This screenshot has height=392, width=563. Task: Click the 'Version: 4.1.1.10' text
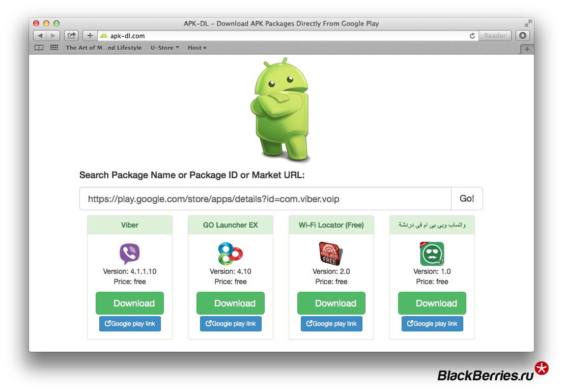[x=130, y=271]
